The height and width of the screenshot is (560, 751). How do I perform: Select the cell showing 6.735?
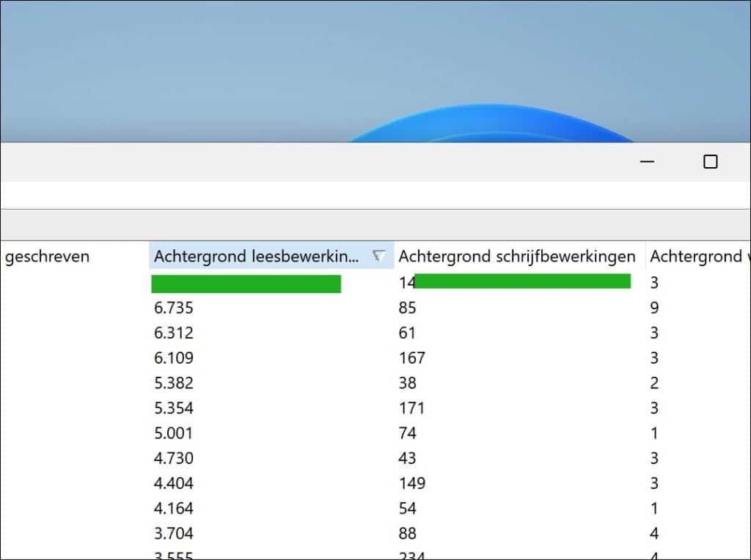[x=173, y=308]
